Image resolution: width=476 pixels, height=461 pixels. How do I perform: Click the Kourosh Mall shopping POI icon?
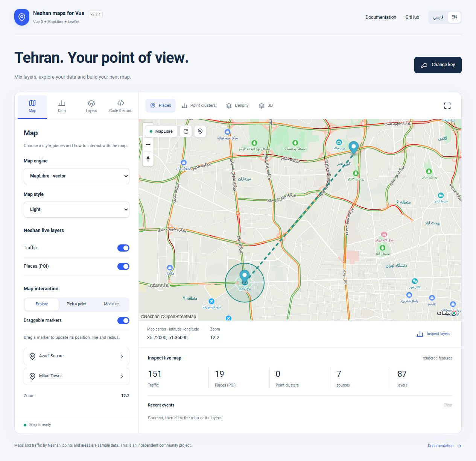coord(184,162)
